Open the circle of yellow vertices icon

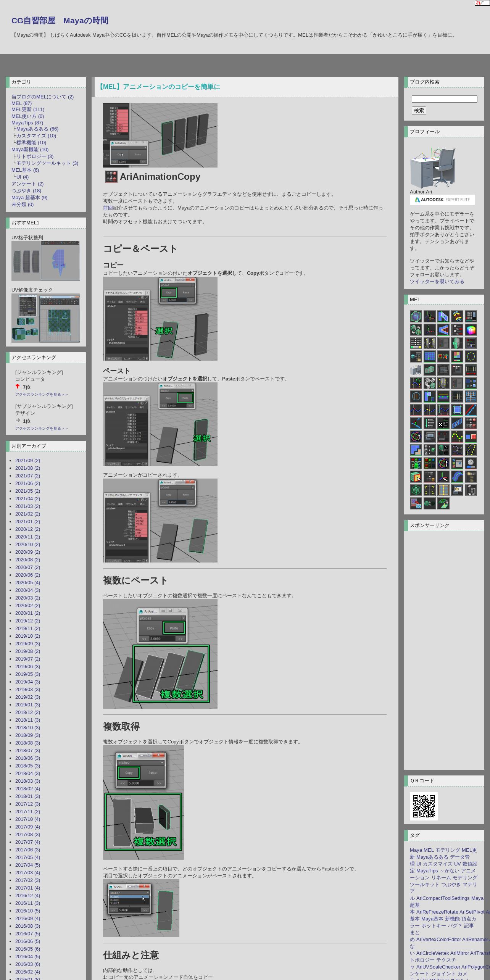(x=471, y=356)
